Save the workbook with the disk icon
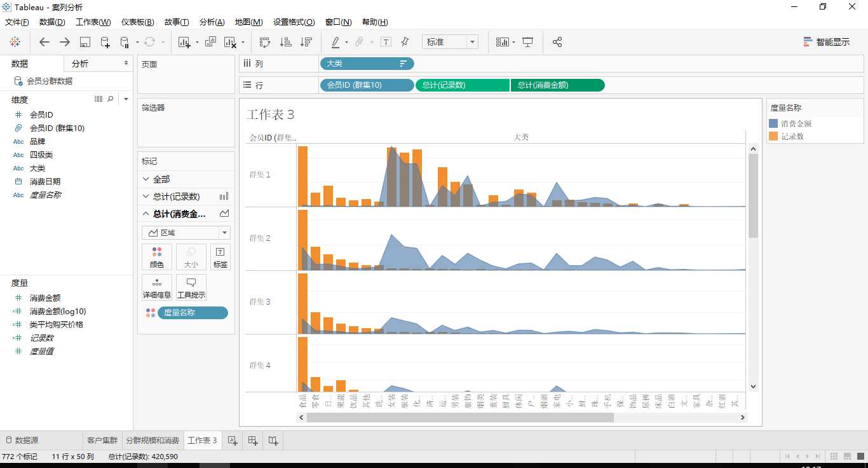Viewport: 868px width, 468px height. point(85,42)
